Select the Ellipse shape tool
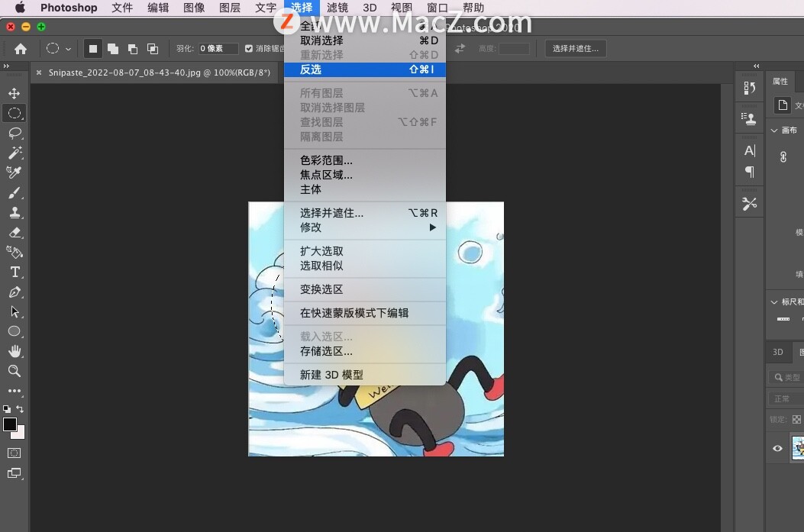This screenshot has width=804, height=532. click(15, 331)
